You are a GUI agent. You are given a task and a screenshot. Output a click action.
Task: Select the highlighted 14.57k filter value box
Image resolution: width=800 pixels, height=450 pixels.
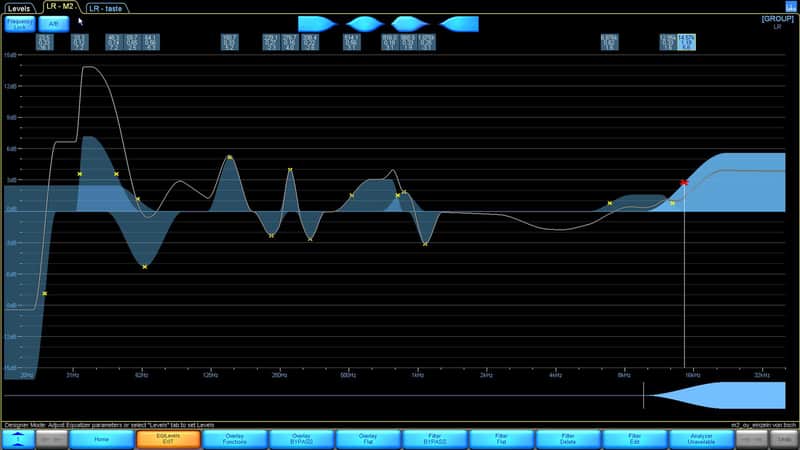click(686, 42)
